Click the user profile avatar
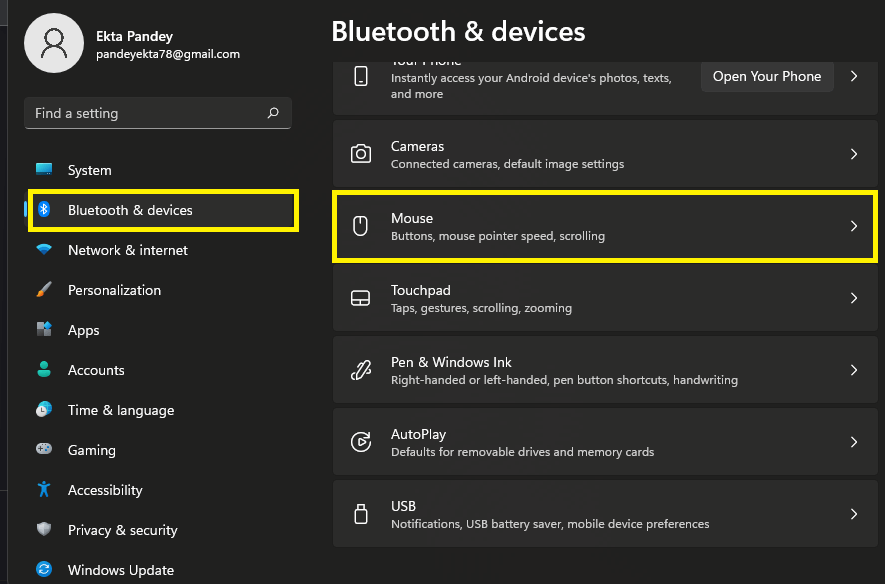Viewport: 885px width, 584px height. 54,44
